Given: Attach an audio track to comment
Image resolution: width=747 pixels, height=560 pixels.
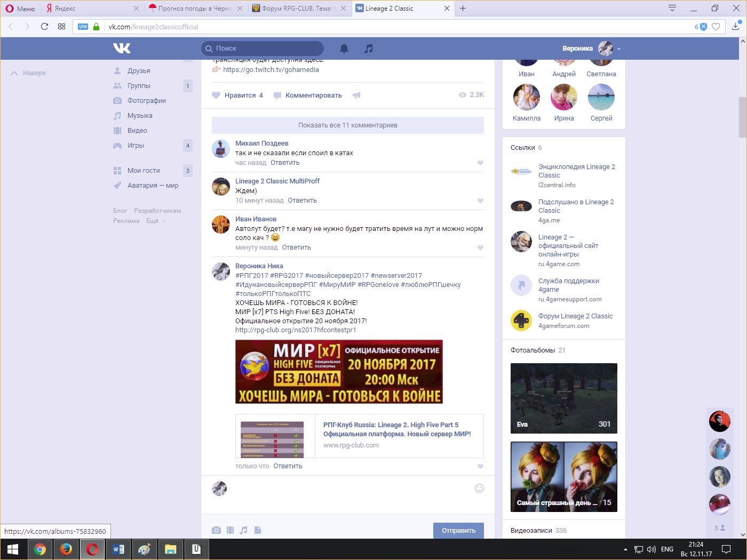Looking at the screenshot, I should [244, 530].
